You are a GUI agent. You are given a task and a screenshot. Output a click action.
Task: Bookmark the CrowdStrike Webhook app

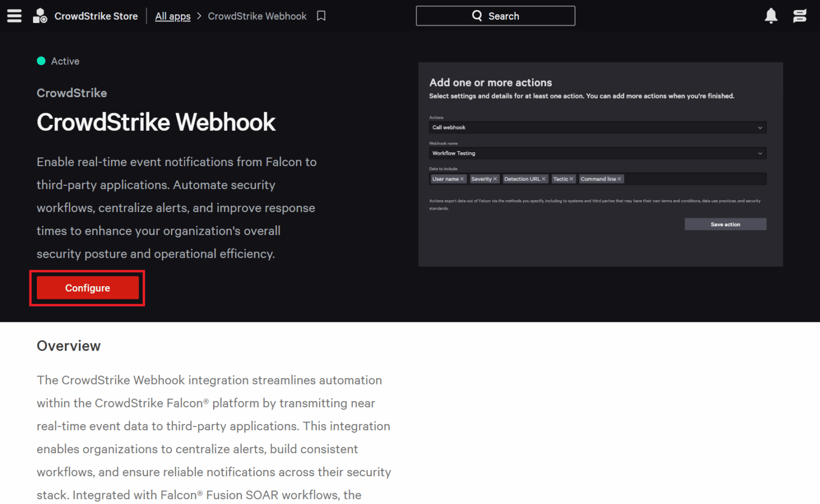coord(321,16)
